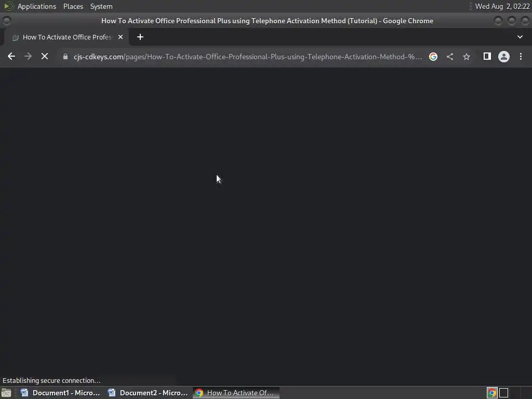Bookmark this tab with star
The height and width of the screenshot is (399, 532).
pos(467,57)
